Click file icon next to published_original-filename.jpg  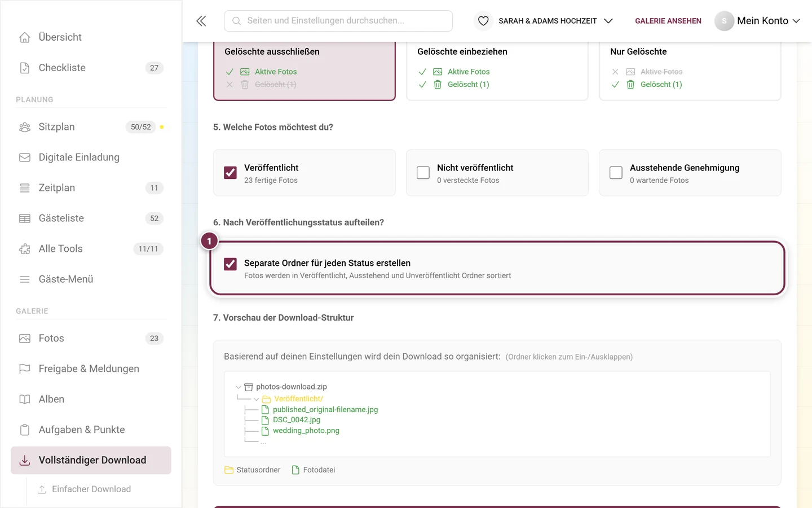[x=265, y=410]
